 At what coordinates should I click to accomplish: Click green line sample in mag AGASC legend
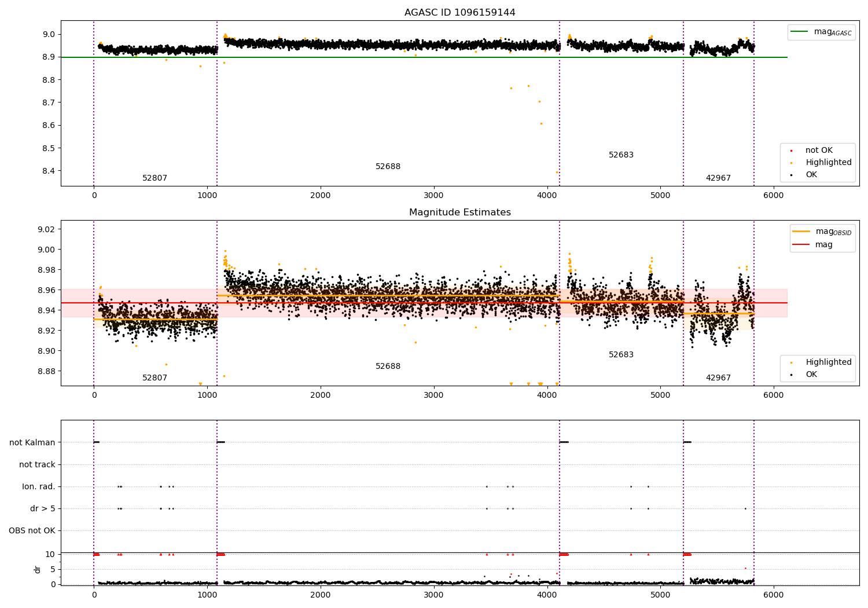(800, 32)
